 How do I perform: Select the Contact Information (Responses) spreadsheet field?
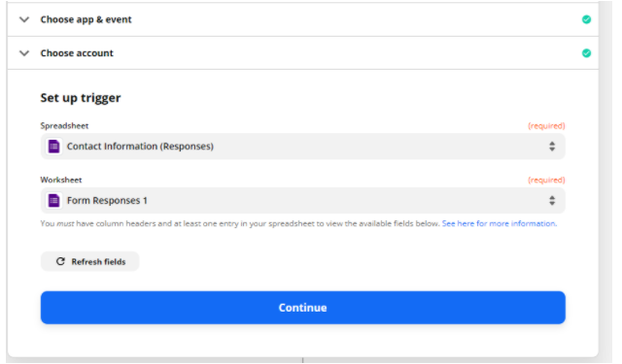pyautogui.click(x=302, y=147)
